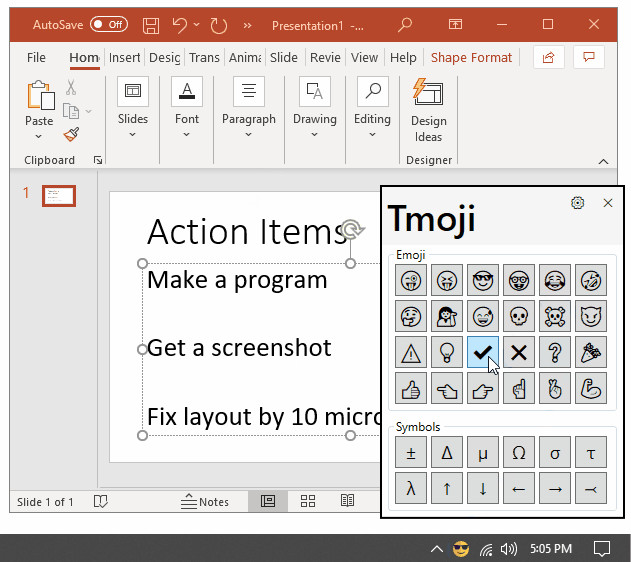Toggle the Notes pane button
Image resolution: width=631 pixels, height=562 pixels.
205,502
